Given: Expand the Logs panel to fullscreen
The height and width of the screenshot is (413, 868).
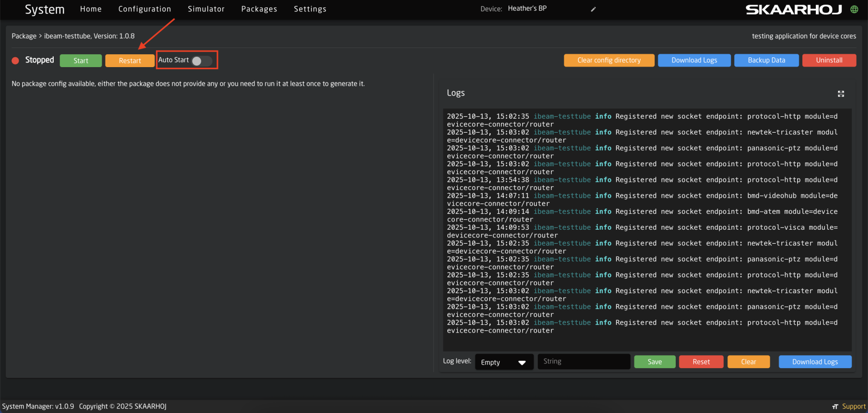Looking at the screenshot, I should [841, 93].
